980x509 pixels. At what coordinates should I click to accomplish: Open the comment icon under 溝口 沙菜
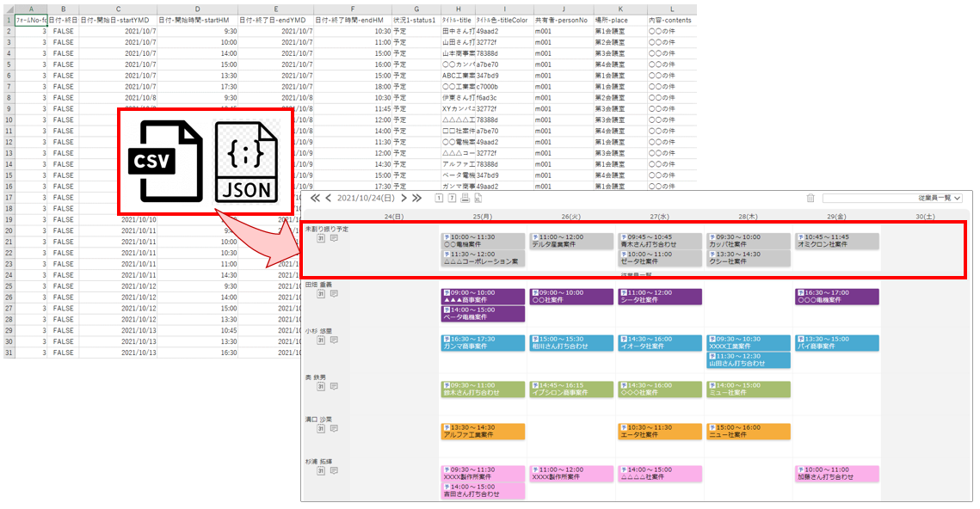point(335,428)
